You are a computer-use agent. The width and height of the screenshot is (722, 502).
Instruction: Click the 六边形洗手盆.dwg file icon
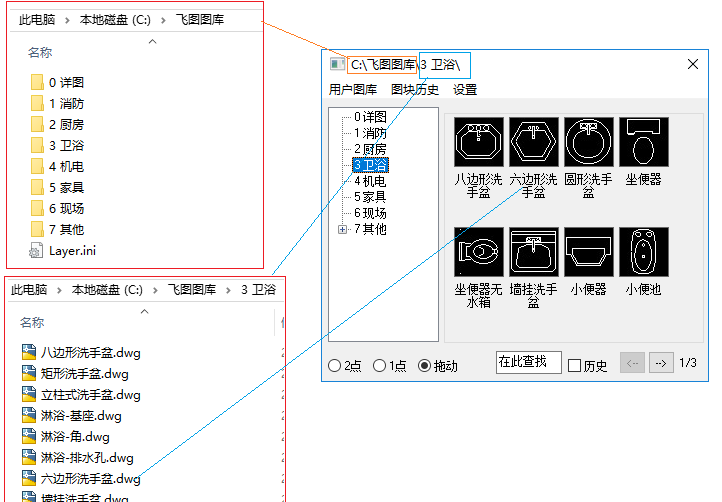pos(29,478)
